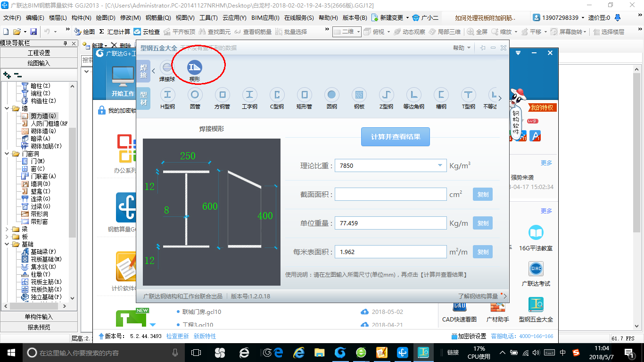Image resolution: width=644 pixels, height=362 pixels.
Task: Open the 帮助 dropdown in 型钢五金大全
Action: (462, 48)
